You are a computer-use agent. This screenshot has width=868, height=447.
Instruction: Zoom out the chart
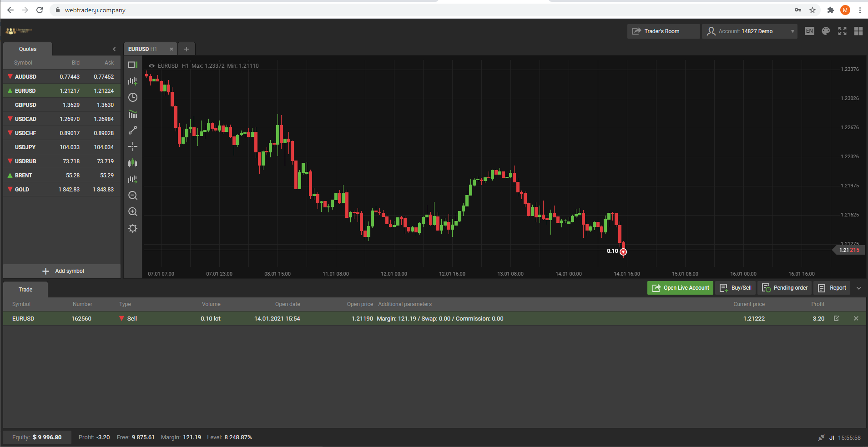tap(133, 196)
